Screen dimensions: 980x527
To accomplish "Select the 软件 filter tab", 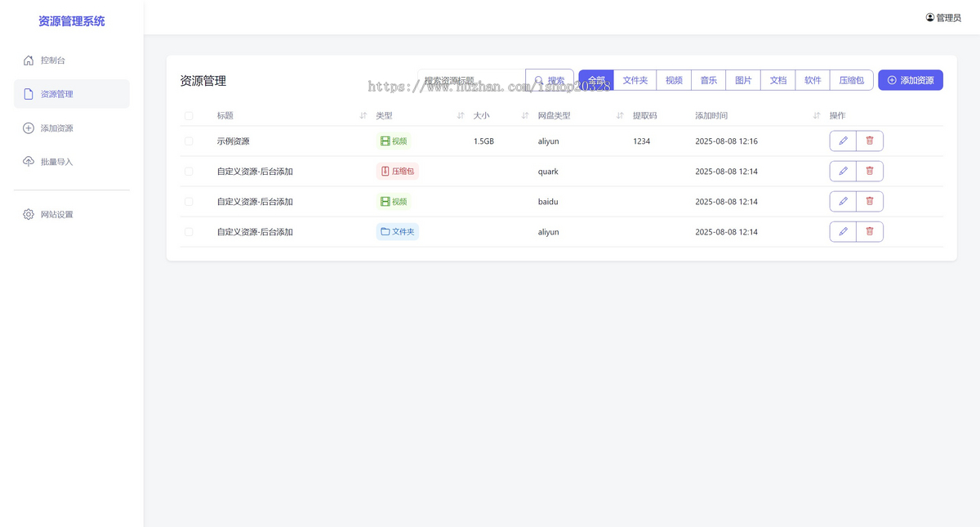I will (x=813, y=80).
